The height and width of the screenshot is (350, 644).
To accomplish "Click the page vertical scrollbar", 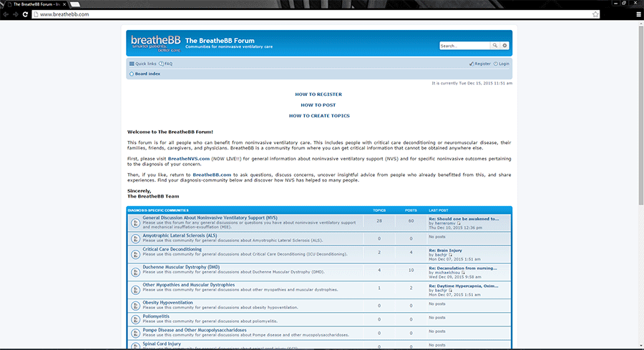I will tap(640, 115).
